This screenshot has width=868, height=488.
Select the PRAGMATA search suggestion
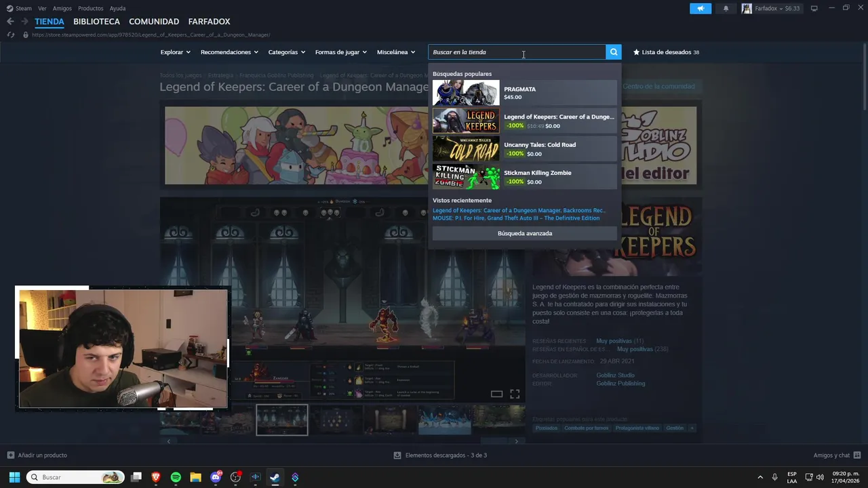click(525, 93)
